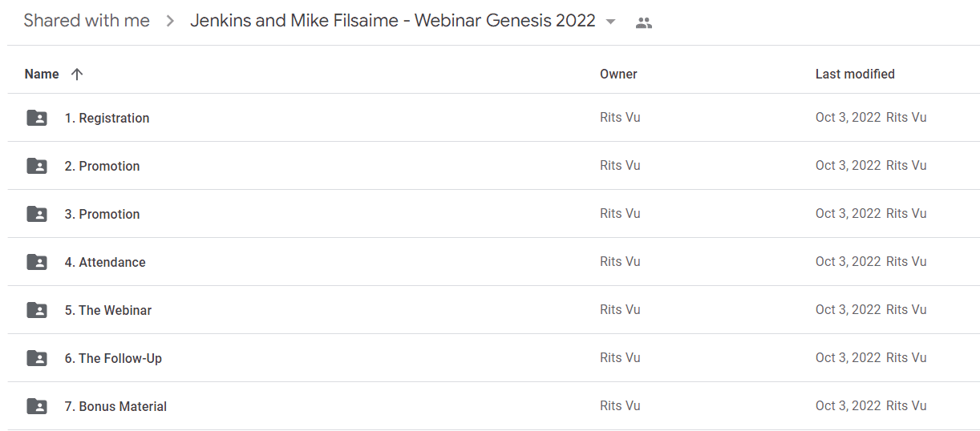Click the shared folder icon for 3. Promotion
The image size is (980, 431).
pyautogui.click(x=37, y=214)
